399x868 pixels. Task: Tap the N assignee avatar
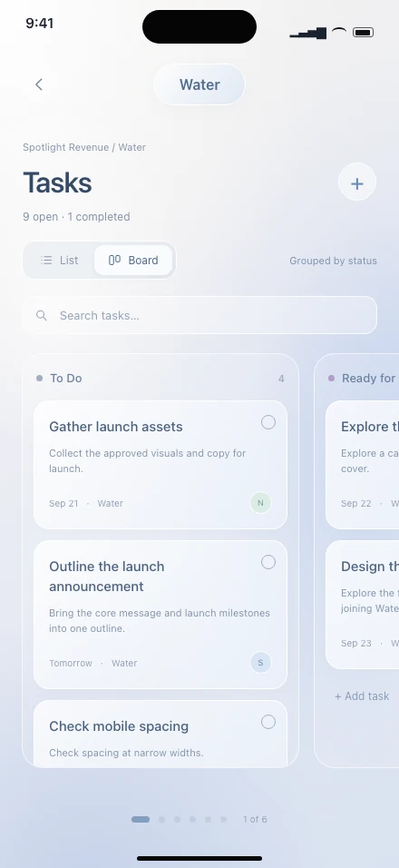[x=261, y=503]
